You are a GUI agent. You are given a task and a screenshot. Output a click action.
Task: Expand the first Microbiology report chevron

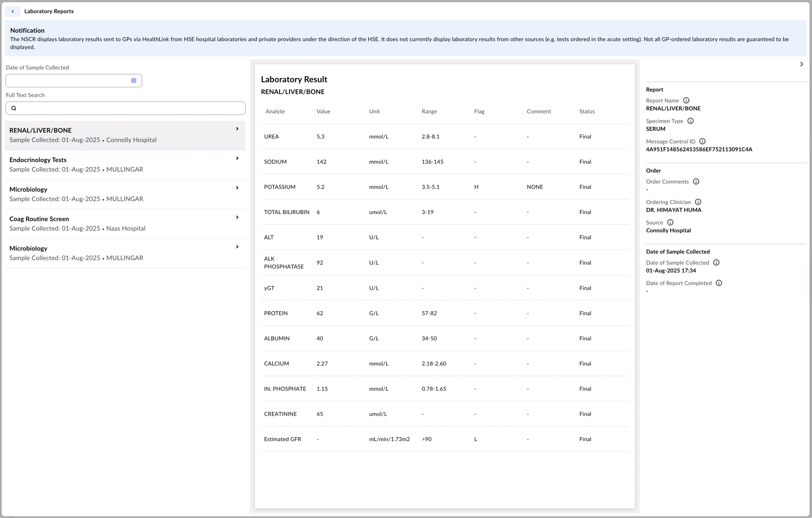[237, 187]
